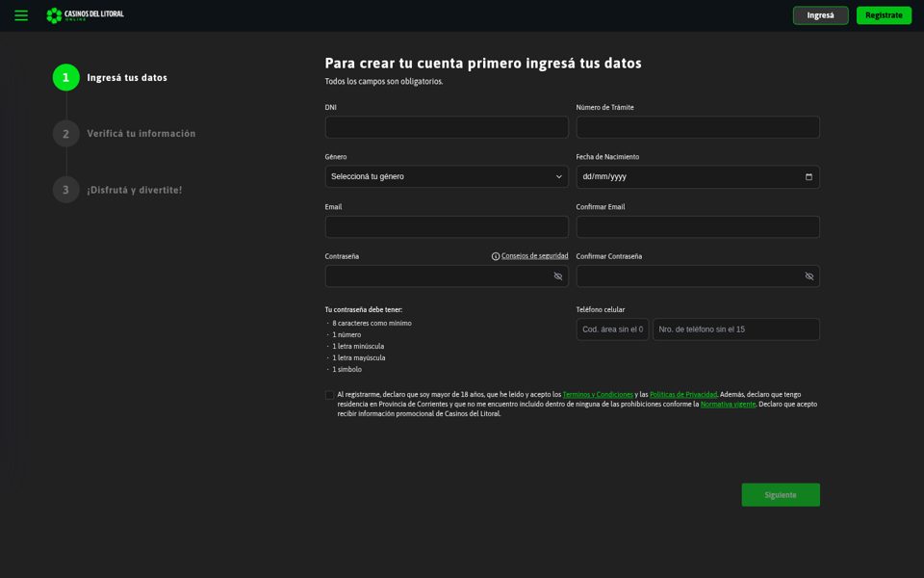The image size is (924, 578).
Task: Open the calendar date picker icon
Action: point(808,177)
